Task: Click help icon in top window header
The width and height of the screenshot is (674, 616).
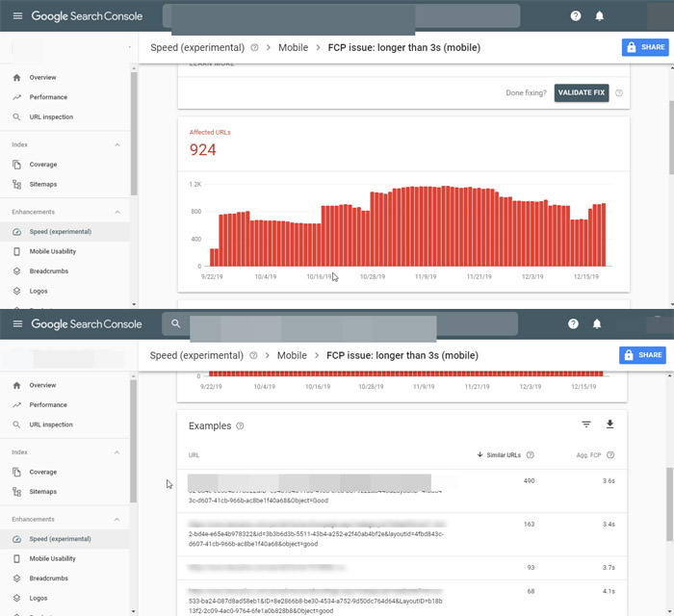Action: point(576,16)
